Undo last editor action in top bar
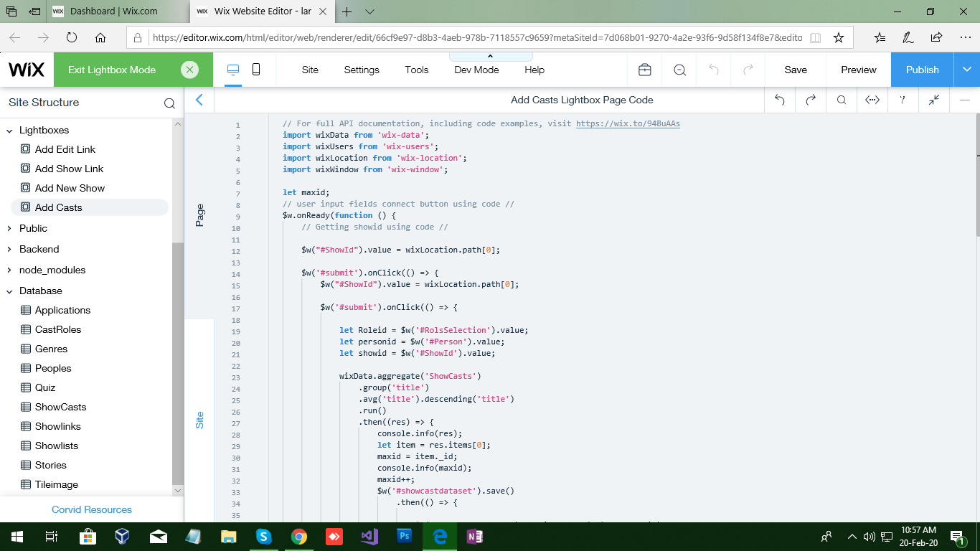Screen dimensions: 980x551 click(714, 70)
